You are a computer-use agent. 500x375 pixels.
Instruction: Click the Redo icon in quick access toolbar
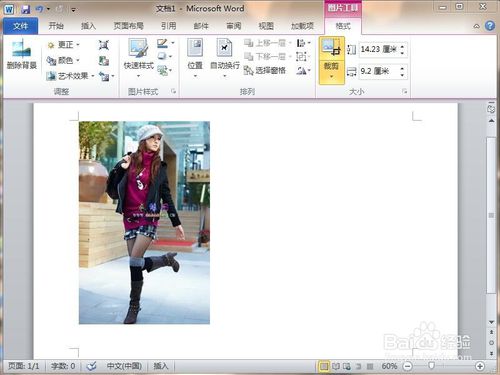tap(60, 9)
